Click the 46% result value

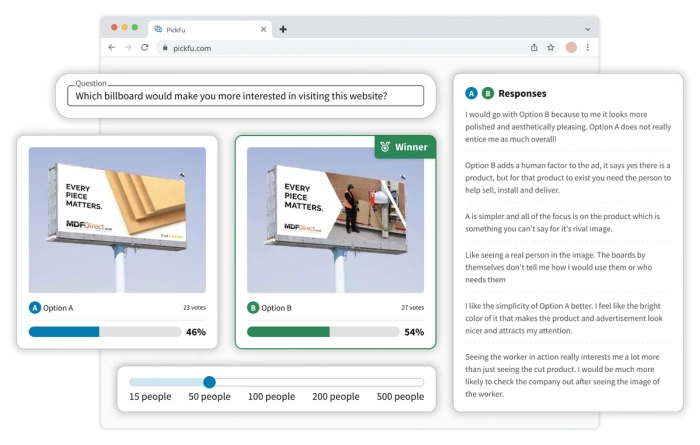196,332
